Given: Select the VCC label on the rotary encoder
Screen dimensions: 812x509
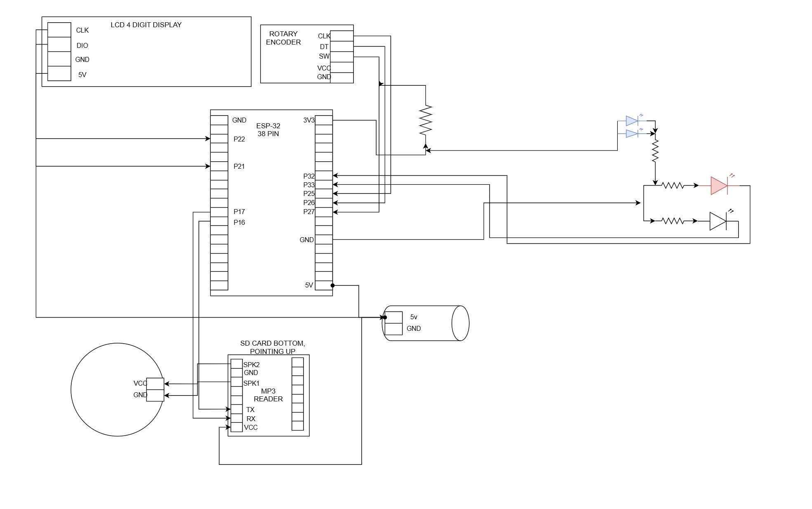Looking at the screenshot, I should (324, 68).
